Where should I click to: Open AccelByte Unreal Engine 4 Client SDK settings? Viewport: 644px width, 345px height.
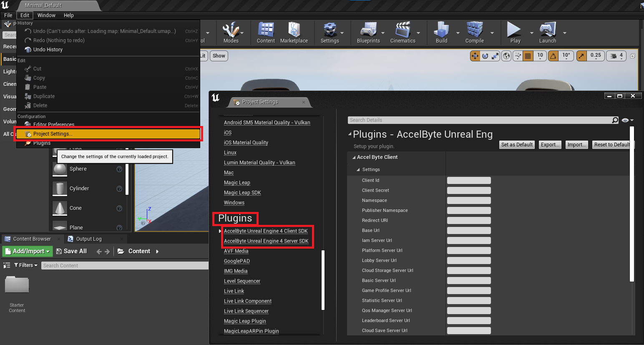[x=266, y=231]
